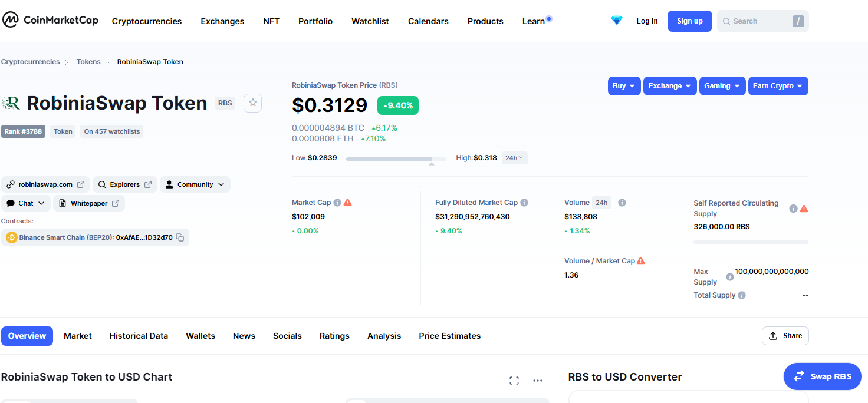Click Volume / Market Cap warning icon
The height and width of the screenshot is (403, 868).
[641, 260]
